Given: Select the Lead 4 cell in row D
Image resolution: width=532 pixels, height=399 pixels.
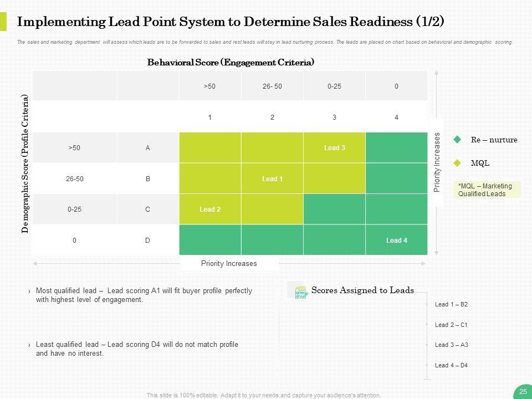Looking at the screenshot, I should tap(396, 240).
